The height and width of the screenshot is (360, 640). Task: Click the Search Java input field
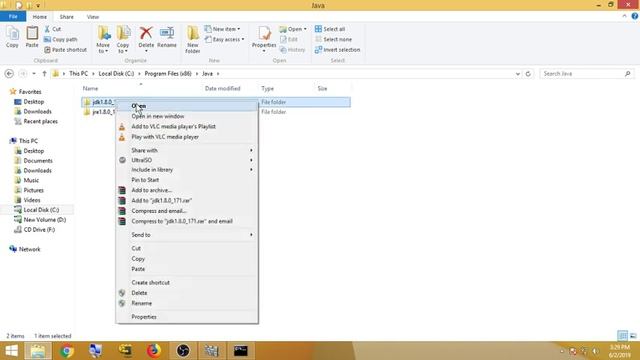pyautogui.click(x=587, y=73)
